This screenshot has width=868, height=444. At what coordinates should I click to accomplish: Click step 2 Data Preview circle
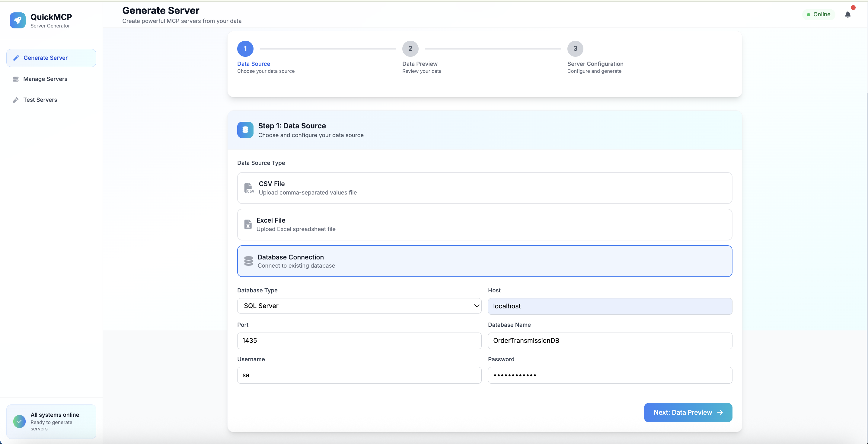pyautogui.click(x=410, y=49)
